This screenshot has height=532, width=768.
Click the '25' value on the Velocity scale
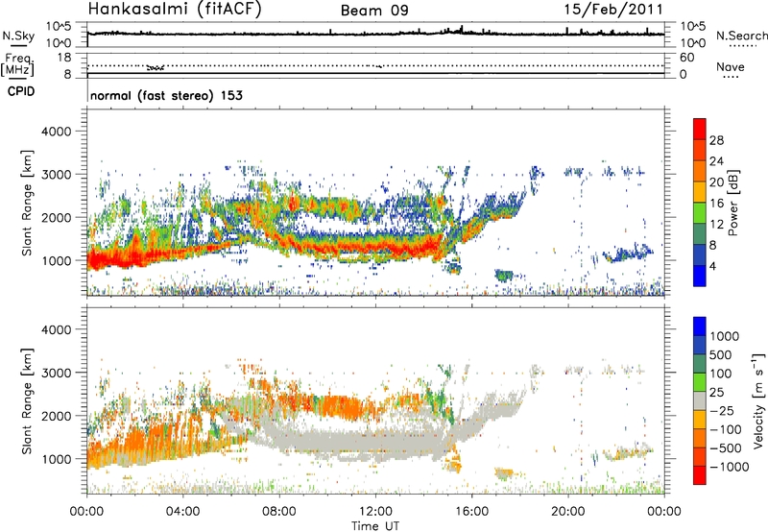tap(716, 393)
